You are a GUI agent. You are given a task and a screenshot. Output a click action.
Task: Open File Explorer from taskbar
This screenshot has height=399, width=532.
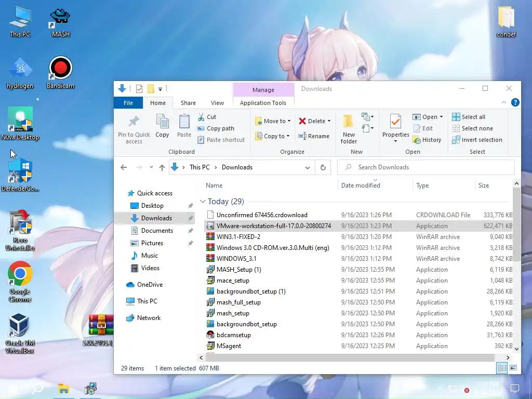(63, 389)
